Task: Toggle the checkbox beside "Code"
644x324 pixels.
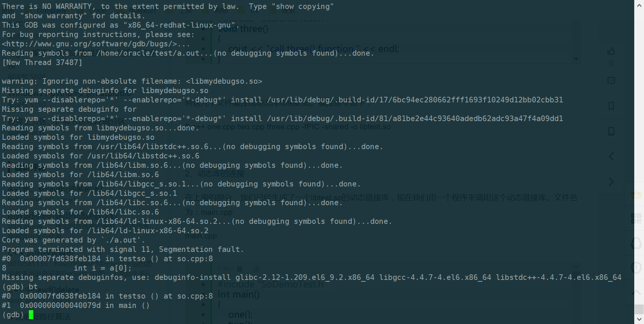Action: (80, 10)
